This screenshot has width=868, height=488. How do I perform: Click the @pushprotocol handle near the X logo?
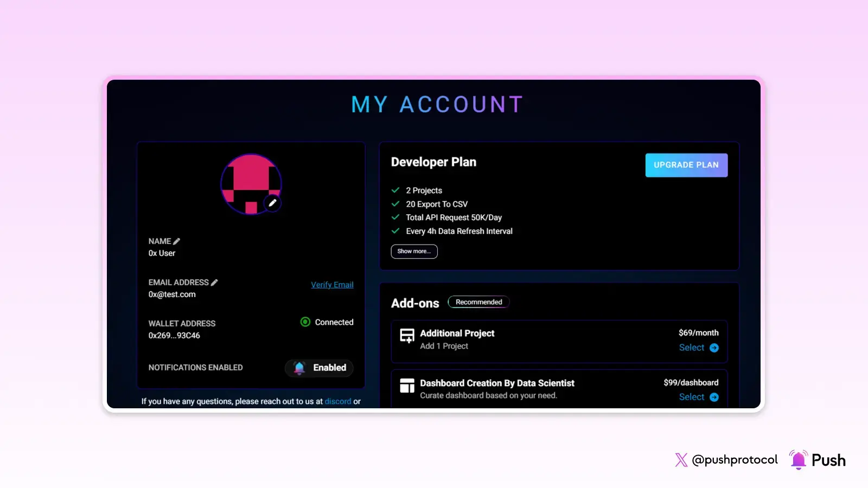point(735,459)
